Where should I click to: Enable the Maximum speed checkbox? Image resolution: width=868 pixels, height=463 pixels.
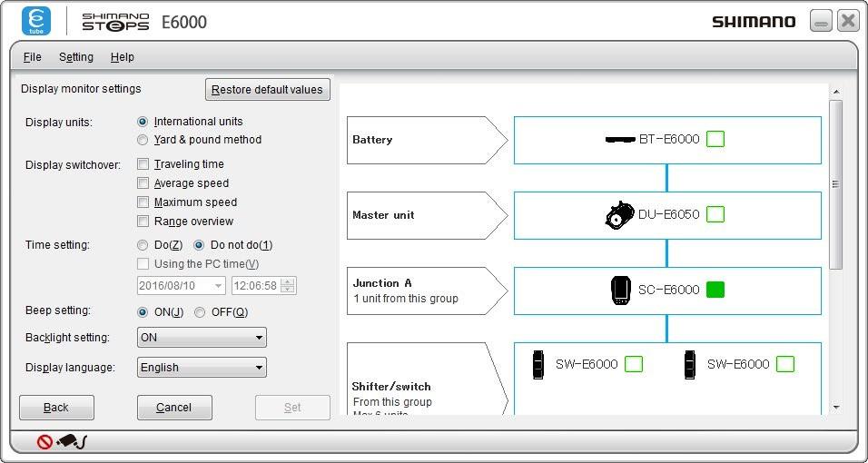point(143,202)
